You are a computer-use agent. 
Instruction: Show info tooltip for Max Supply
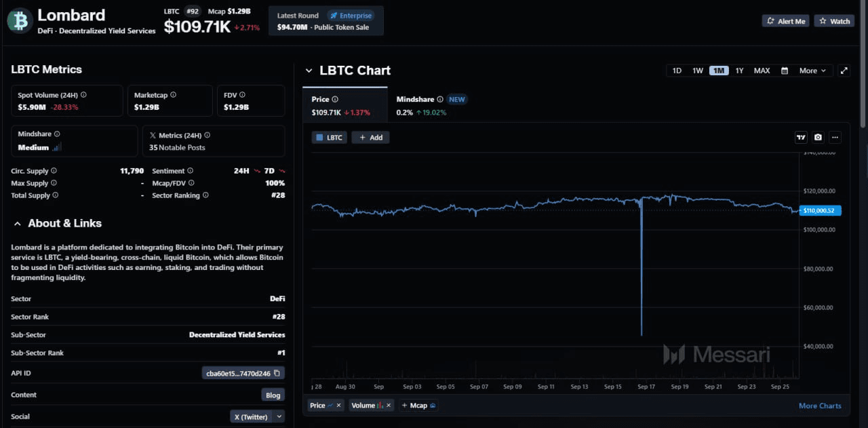click(54, 183)
